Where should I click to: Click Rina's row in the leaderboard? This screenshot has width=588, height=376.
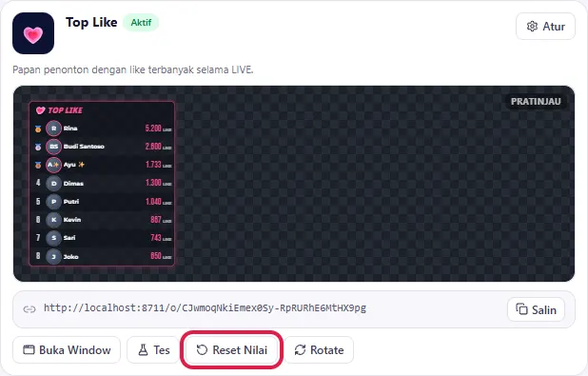pos(102,129)
